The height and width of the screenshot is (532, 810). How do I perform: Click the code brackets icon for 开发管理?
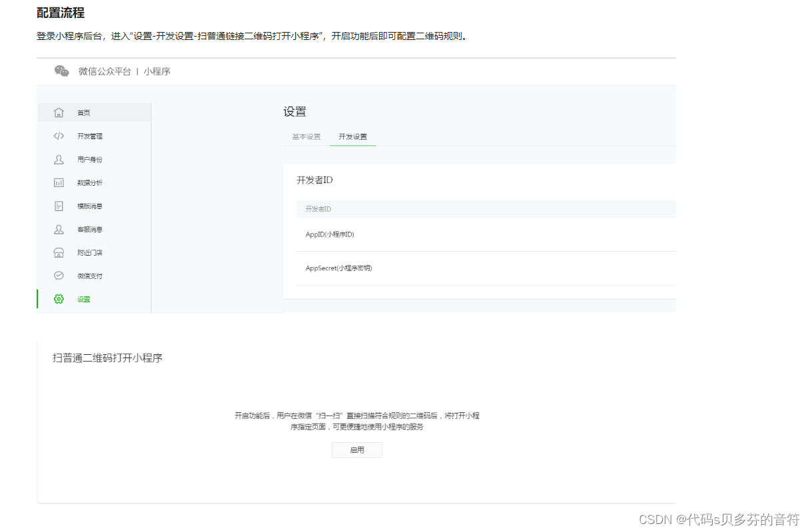(x=59, y=136)
